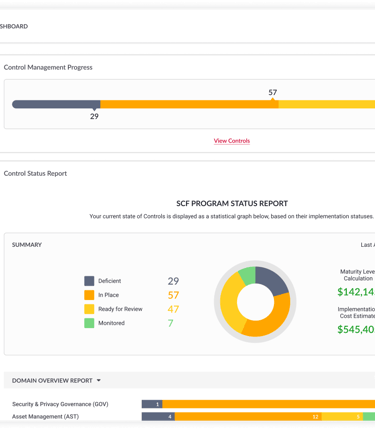Click the Implementation Cost Estimate dollar value

pos(356,329)
